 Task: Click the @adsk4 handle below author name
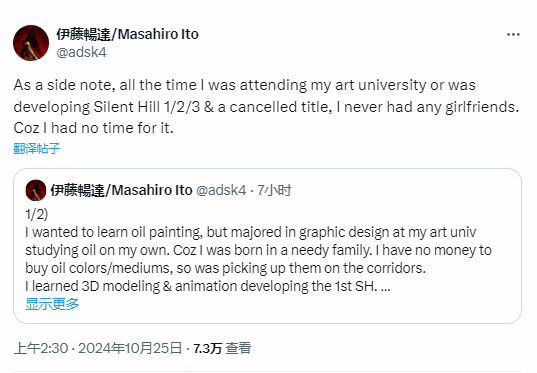tap(82, 52)
